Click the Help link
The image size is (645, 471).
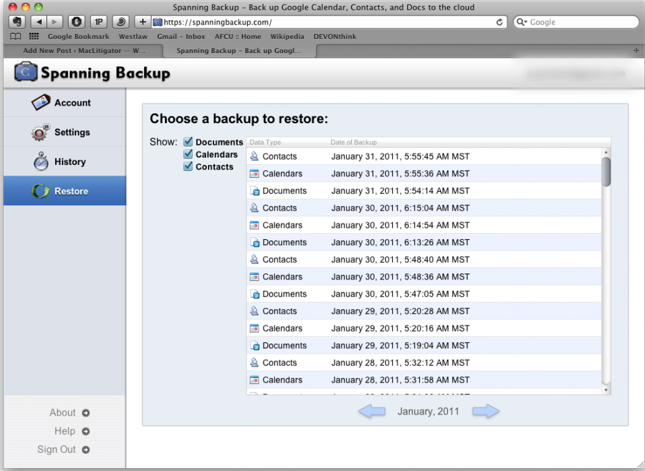(x=65, y=431)
